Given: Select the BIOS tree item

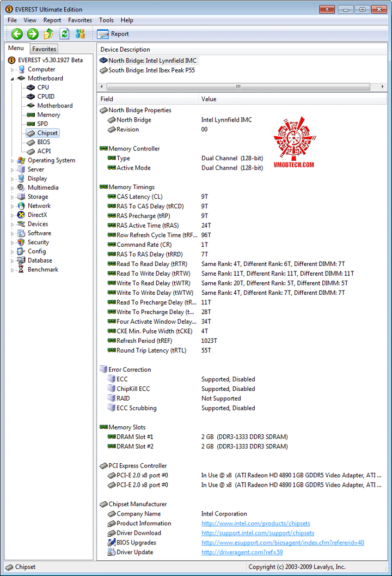Looking at the screenshot, I should click(x=44, y=142).
